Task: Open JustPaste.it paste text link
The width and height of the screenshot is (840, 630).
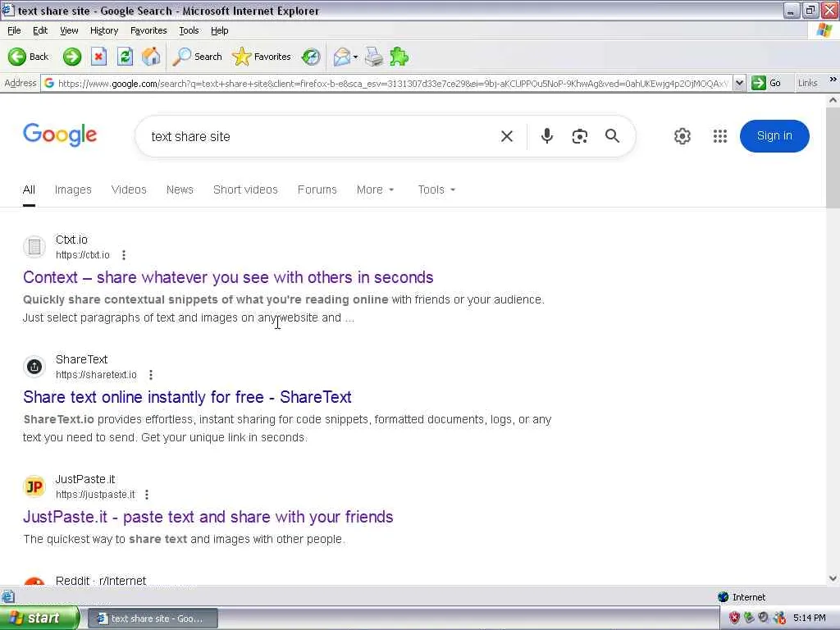Action: pos(208,517)
